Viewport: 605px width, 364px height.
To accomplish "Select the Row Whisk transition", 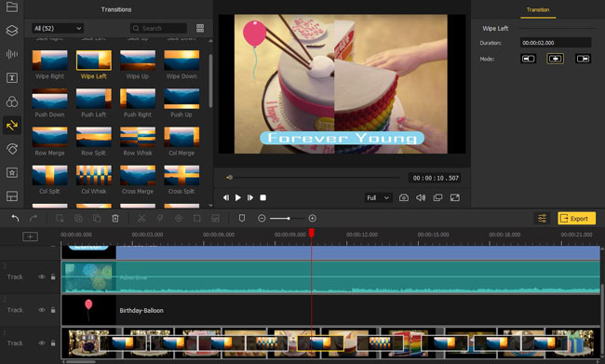I will (x=138, y=137).
